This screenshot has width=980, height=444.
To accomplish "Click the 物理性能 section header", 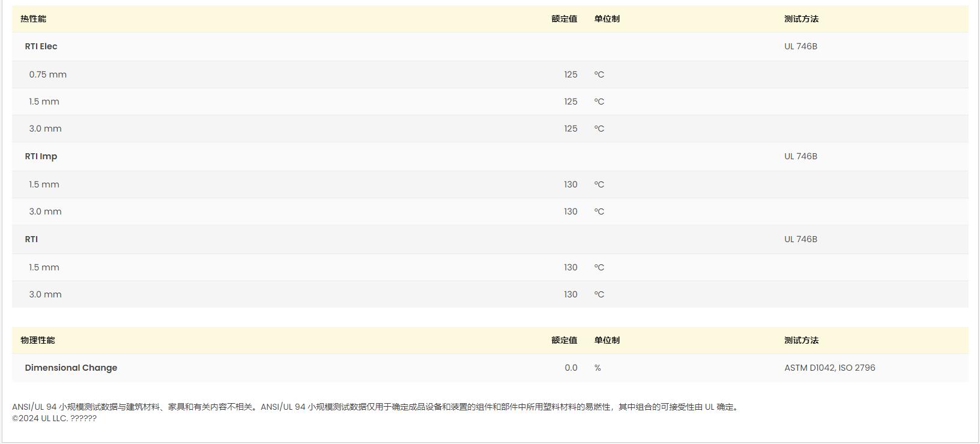I will pos(37,340).
